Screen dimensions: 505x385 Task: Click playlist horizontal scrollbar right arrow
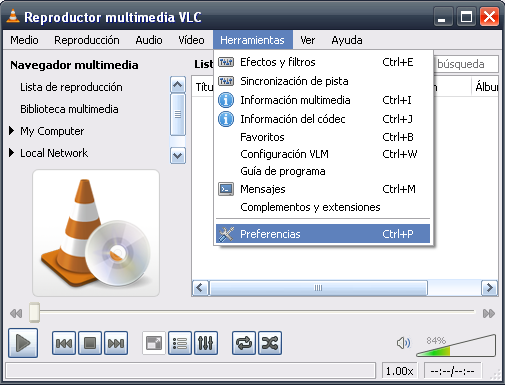(490, 288)
